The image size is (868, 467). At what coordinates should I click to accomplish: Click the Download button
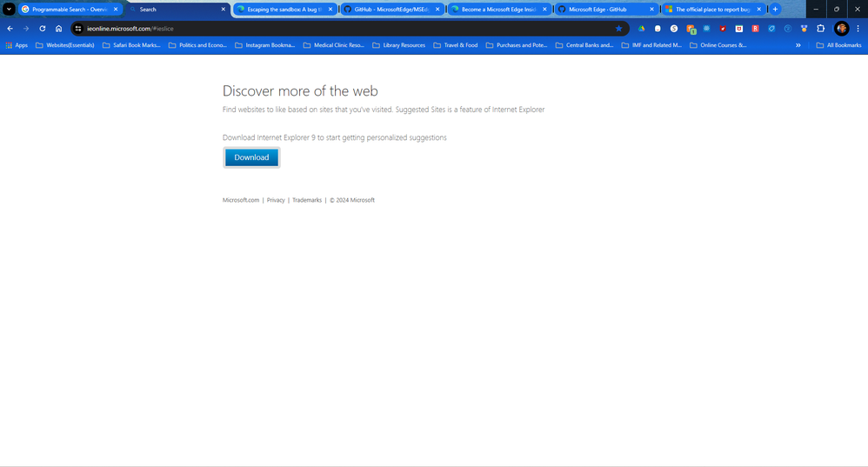tap(251, 157)
